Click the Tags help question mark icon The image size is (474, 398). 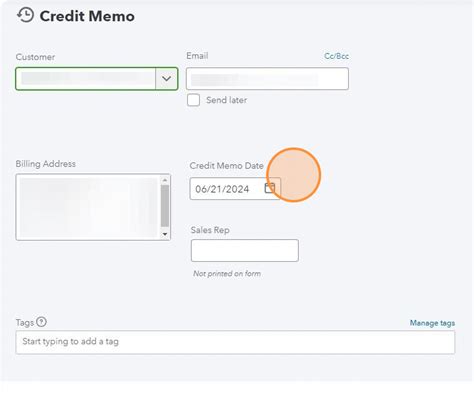[41, 322]
